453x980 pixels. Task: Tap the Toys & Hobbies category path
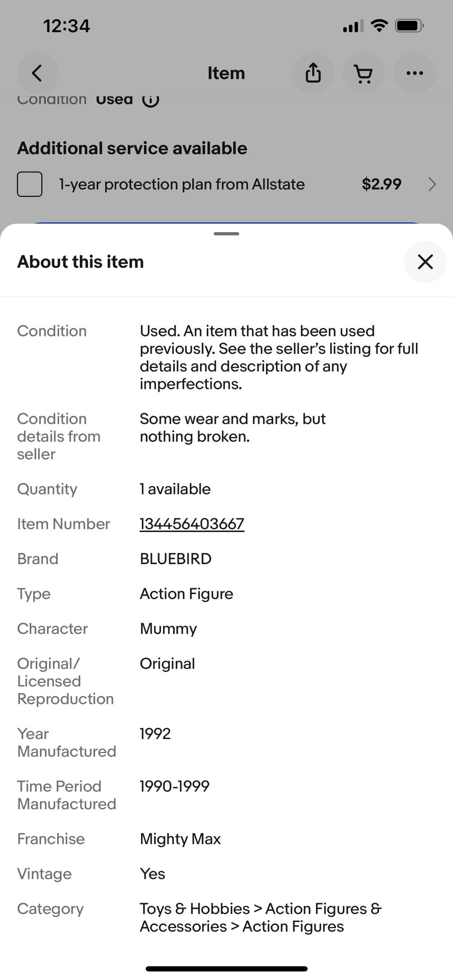260,918
